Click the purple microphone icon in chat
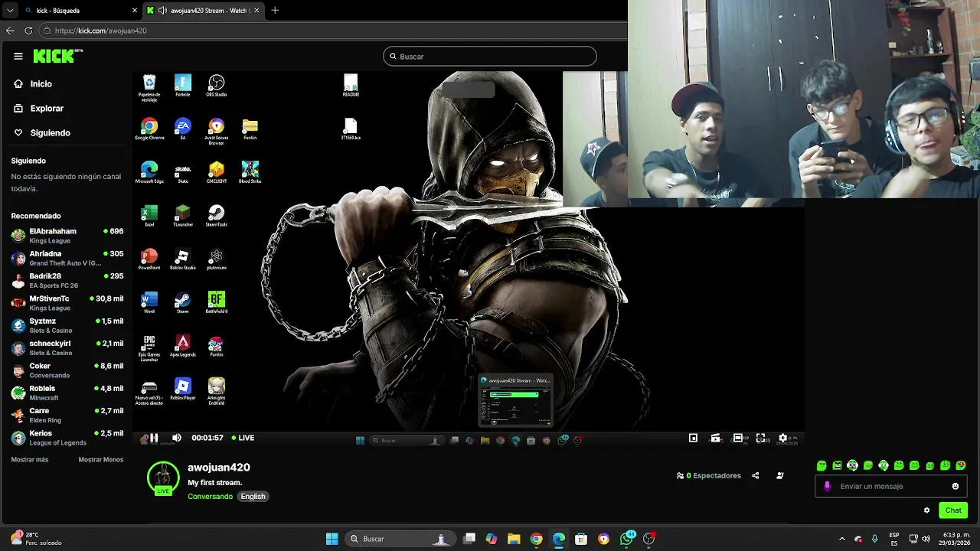The image size is (980, 551). coord(827,486)
